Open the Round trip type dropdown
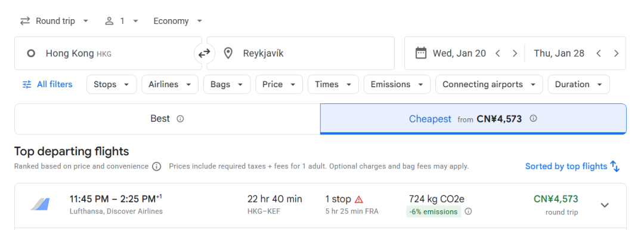Image resolution: width=644 pixels, height=230 pixels. click(x=54, y=21)
